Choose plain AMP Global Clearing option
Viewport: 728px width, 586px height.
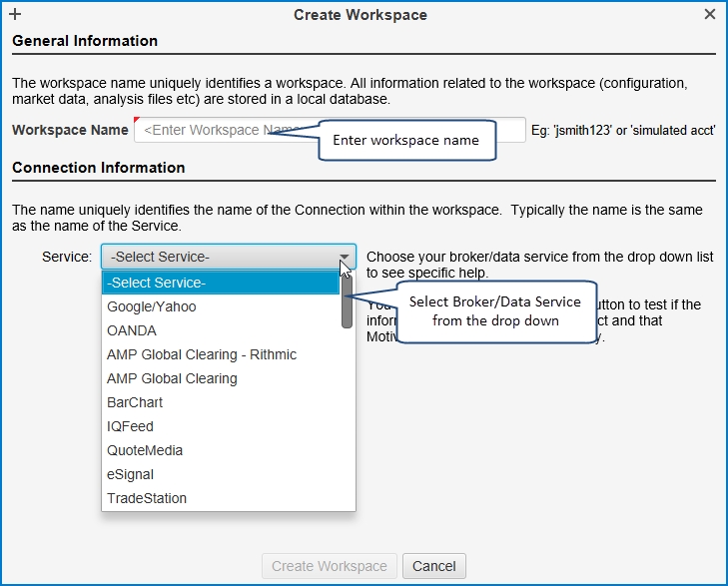coord(172,378)
